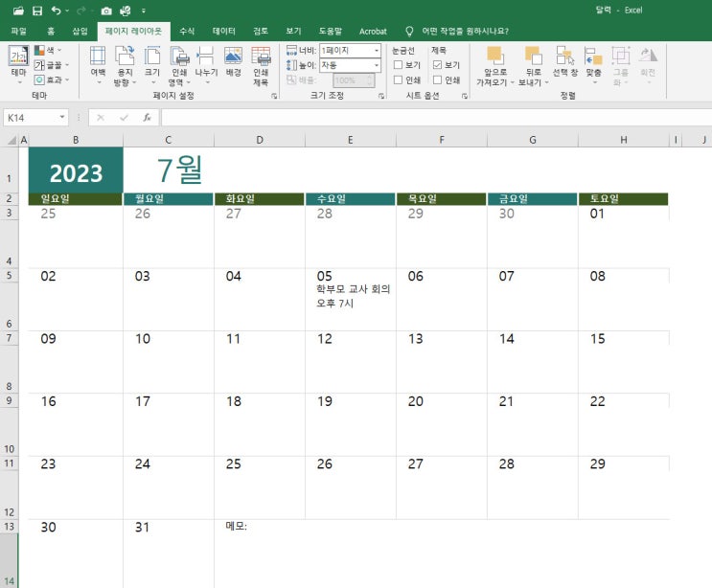Viewport: 712px width, 588px height.
Task: Open theme Effects (효과) menu
Action: [52, 79]
